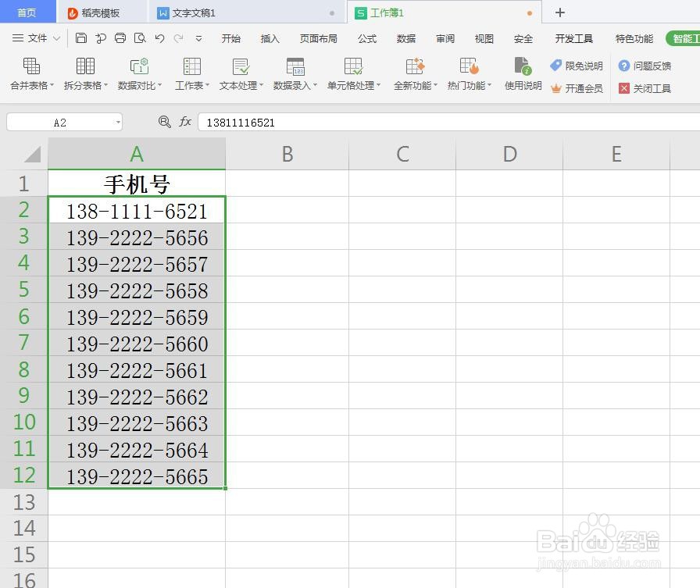Click the Print Preview icon

[140, 38]
